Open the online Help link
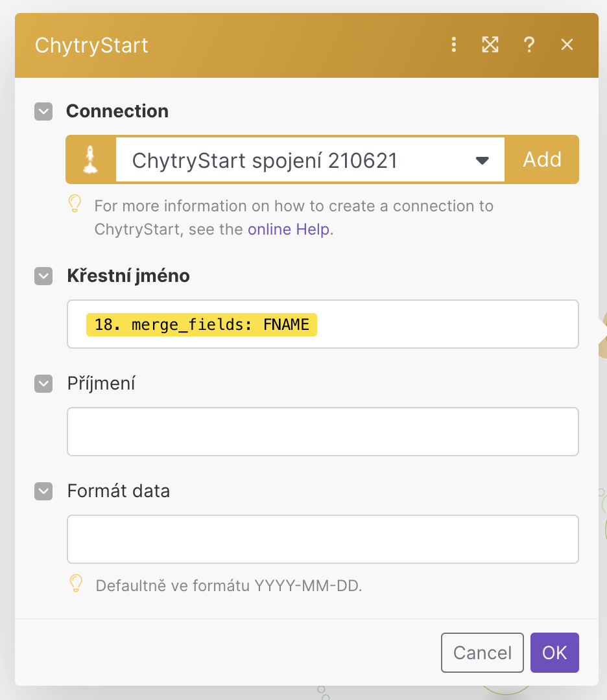 pos(289,229)
